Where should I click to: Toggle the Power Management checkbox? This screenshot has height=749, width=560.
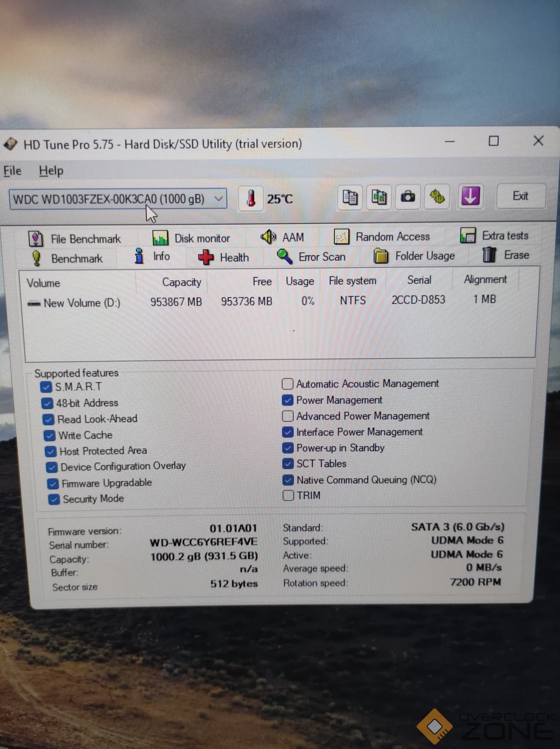click(287, 400)
